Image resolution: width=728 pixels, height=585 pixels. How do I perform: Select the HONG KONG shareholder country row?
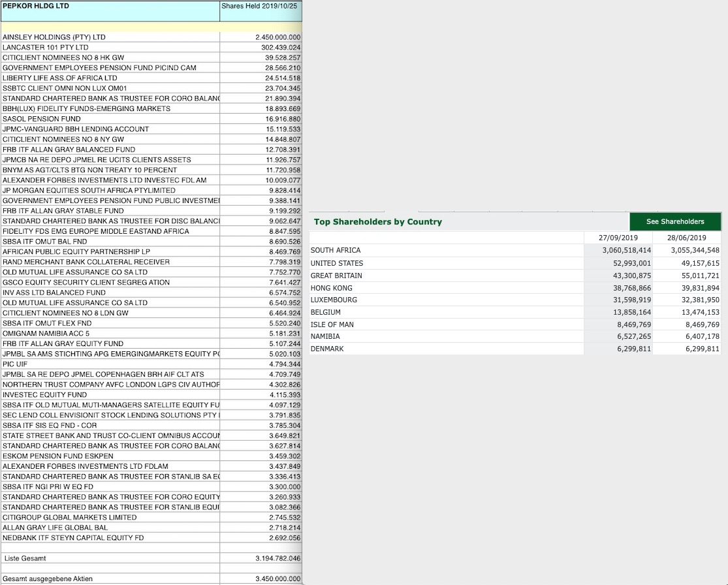(329, 287)
